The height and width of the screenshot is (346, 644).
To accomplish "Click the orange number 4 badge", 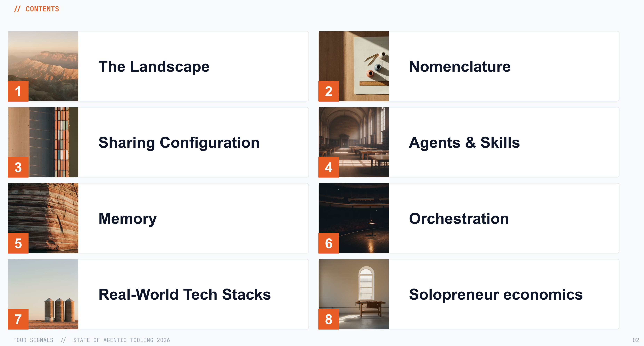I will pos(329,167).
